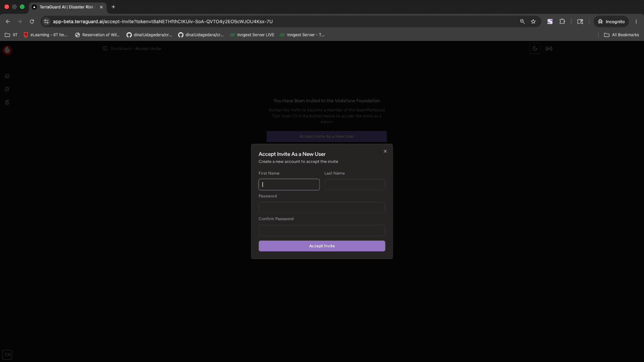Open a new tab with plus button
This screenshot has width=644, height=362.
[x=113, y=7]
